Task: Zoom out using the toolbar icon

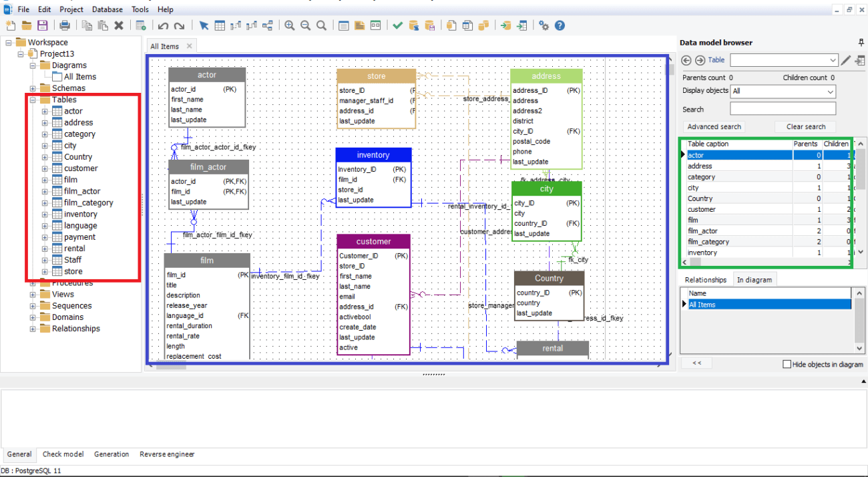Action: click(x=305, y=25)
